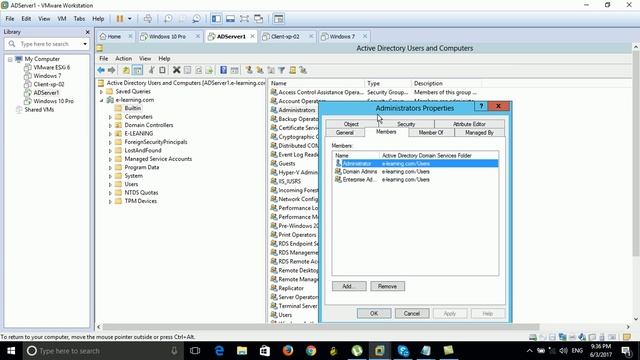Enter VMware full screen mode

point(244,19)
